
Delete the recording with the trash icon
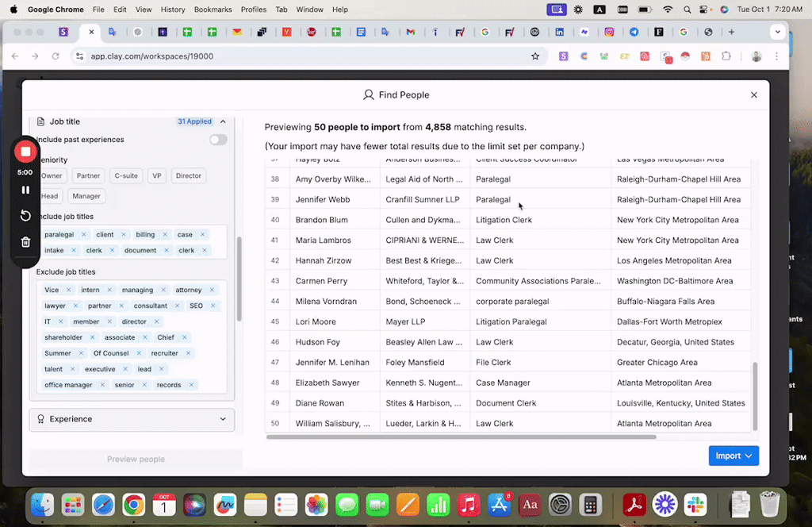click(x=25, y=242)
